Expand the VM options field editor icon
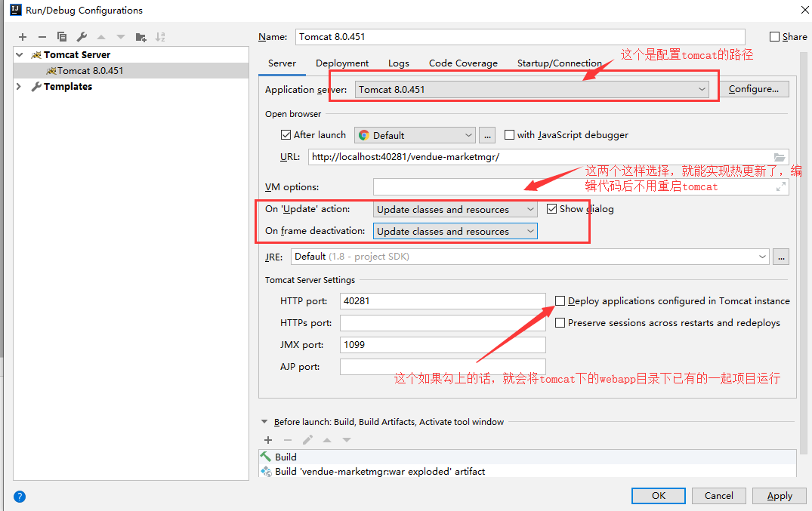Image resolution: width=812 pixels, height=511 pixels. tap(781, 187)
